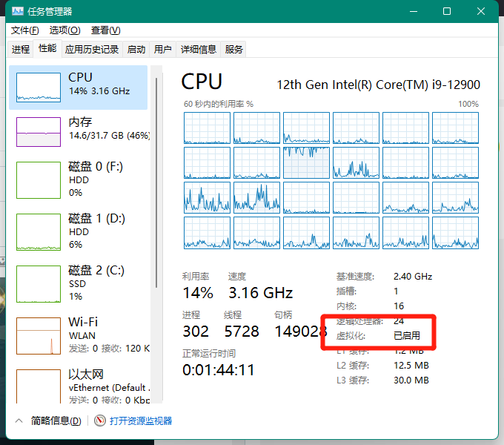Select the CPU usage graph thumbnail
Screen dimensions: 504x445
tap(38, 88)
